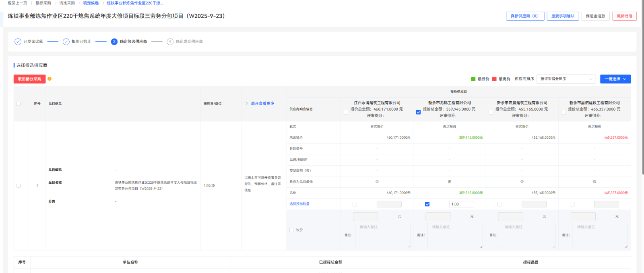
Task: Open the 一键选择 dropdown button
Action: pyautogui.click(x=615, y=79)
